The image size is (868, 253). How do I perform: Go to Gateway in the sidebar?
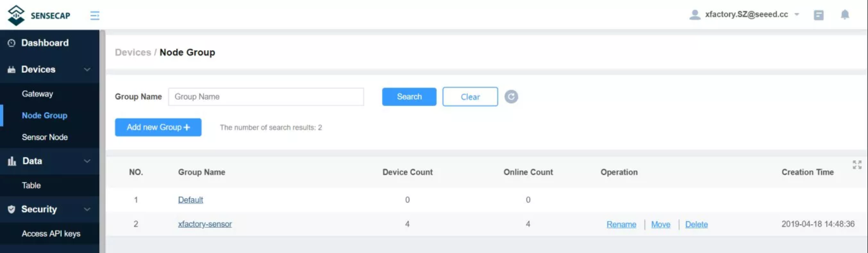click(x=37, y=94)
